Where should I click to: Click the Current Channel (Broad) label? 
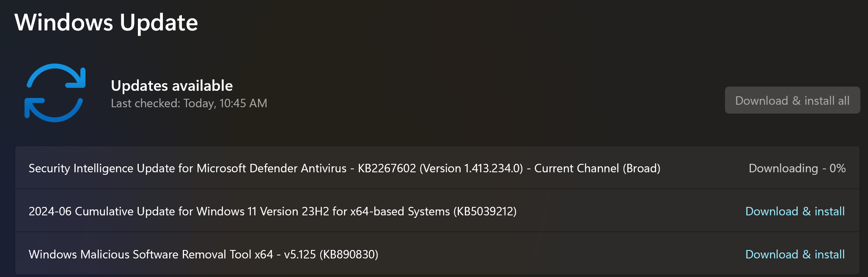597,168
